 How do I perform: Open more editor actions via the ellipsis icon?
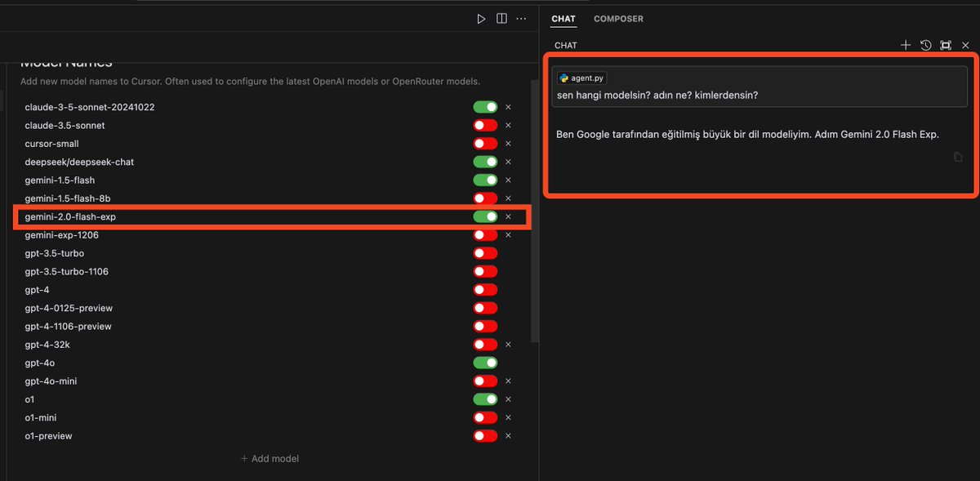(x=521, y=18)
